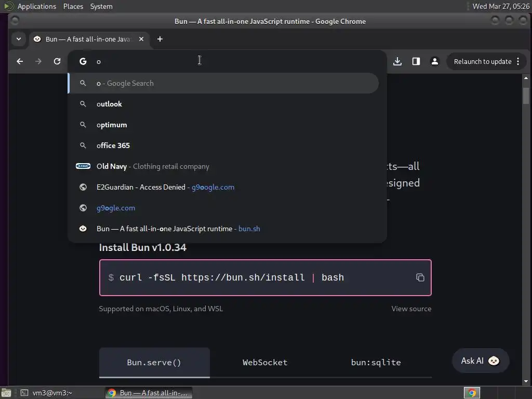
Task: Open the System menu
Action: click(x=101, y=6)
